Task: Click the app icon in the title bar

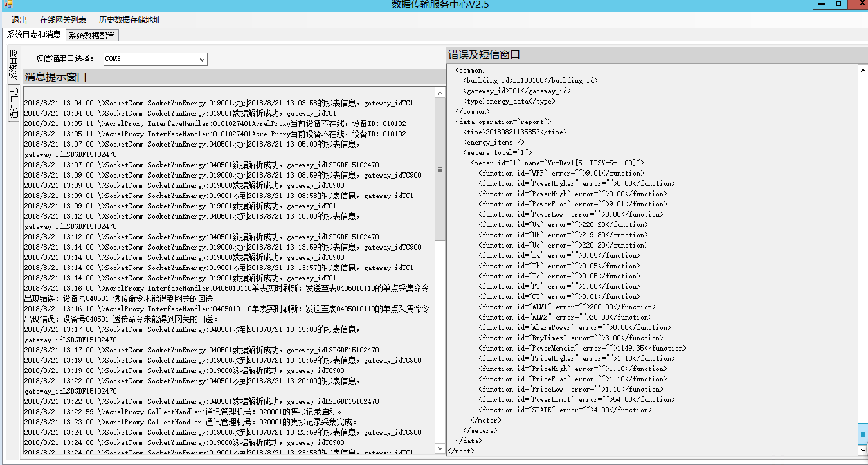Action: pyautogui.click(x=8, y=5)
